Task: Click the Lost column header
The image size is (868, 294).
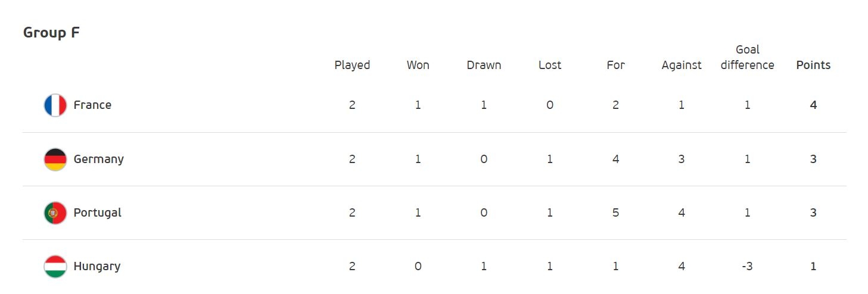Action: tap(550, 65)
